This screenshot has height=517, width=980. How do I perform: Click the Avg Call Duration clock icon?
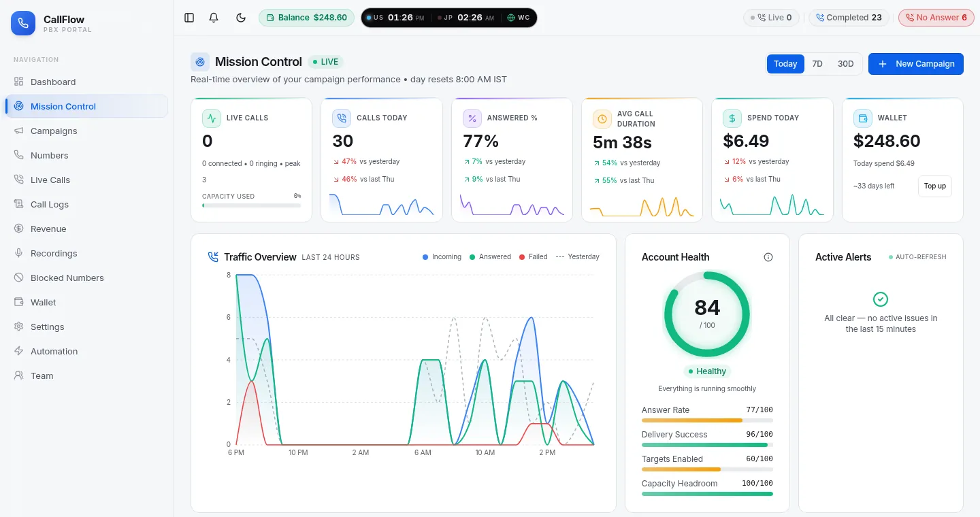[602, 119]
